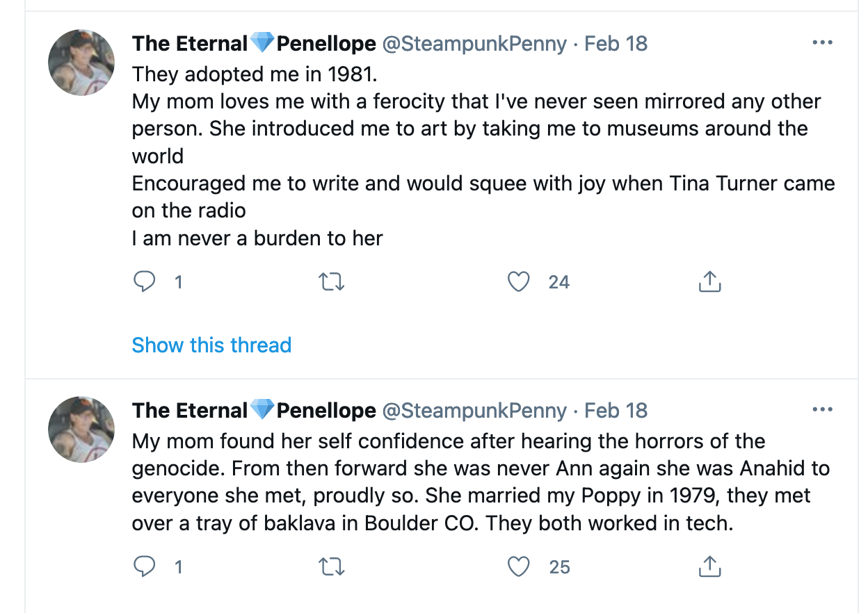The height and width of the screenshot is (613, 868).
Task: Click display name on first tweet
Action: tap(255, 44)
